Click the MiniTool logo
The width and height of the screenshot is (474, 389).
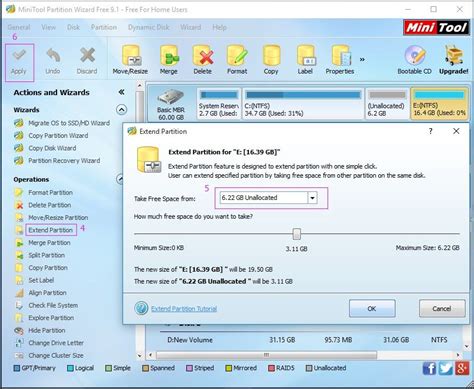[x=436, y=28]
